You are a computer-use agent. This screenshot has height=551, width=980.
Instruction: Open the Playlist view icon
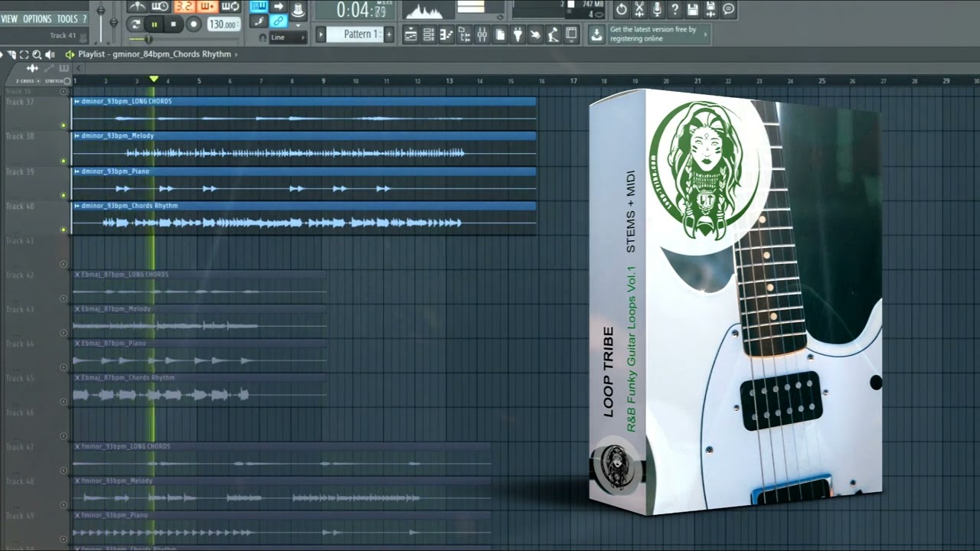click(410, 34)
